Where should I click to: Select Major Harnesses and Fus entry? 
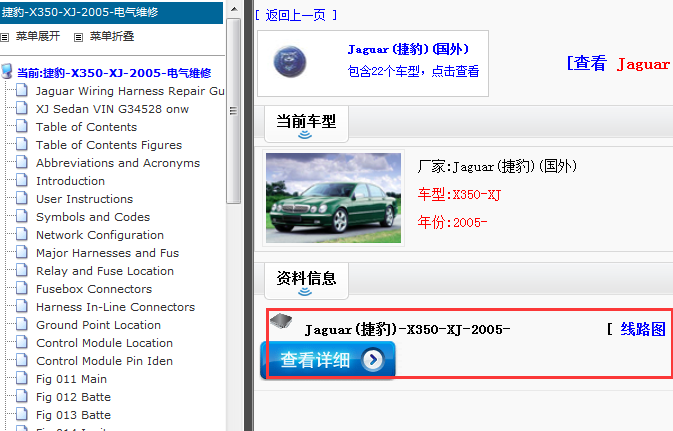point(107,253)
